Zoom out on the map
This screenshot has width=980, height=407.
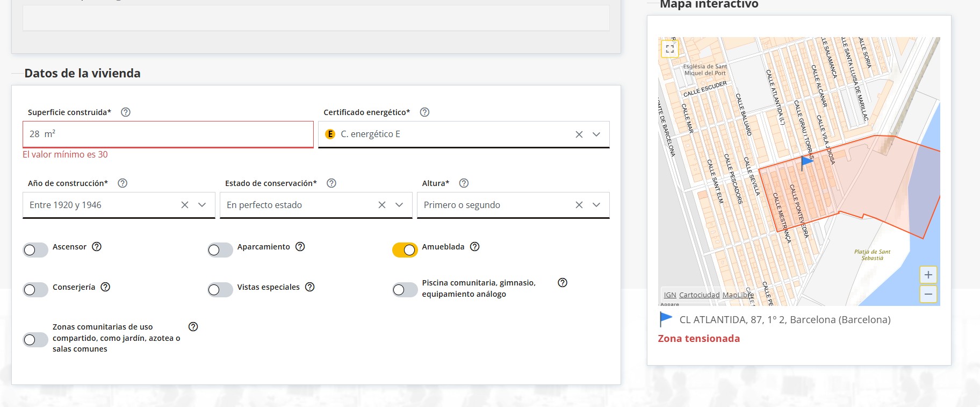[x=928, y=294]
